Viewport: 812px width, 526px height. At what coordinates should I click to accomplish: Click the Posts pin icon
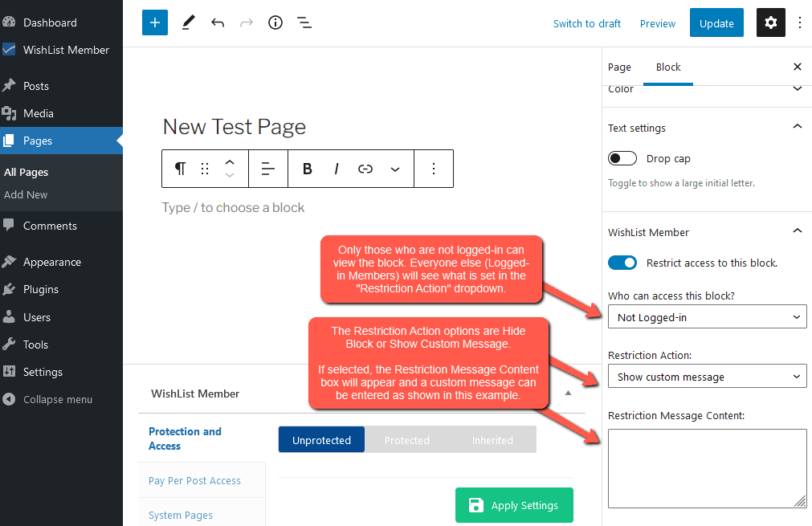(9, 85)
